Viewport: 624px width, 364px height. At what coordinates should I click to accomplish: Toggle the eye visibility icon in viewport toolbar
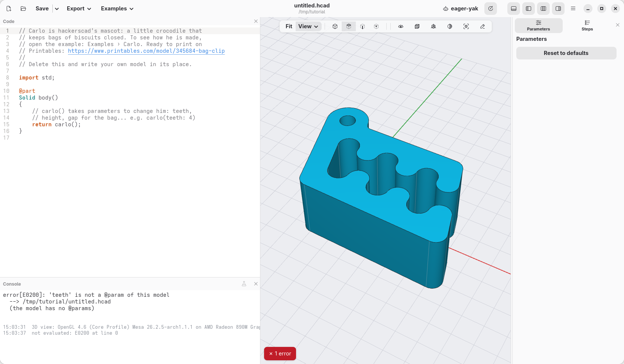[x=401, y=26]
